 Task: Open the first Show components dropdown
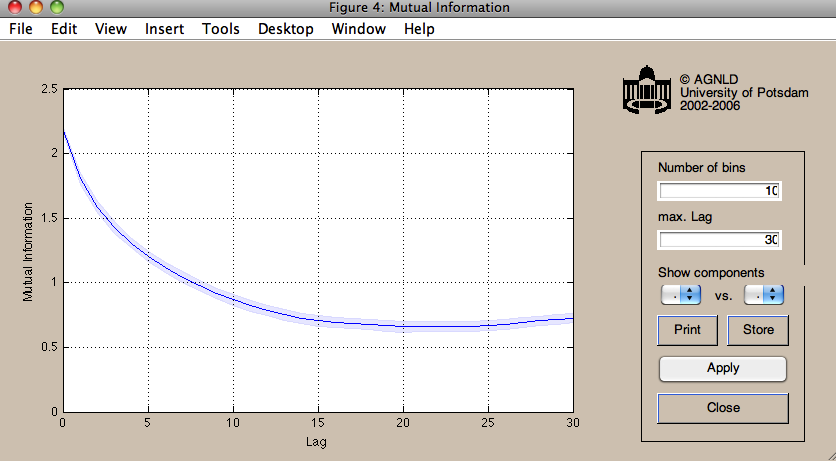pos(681,294)
